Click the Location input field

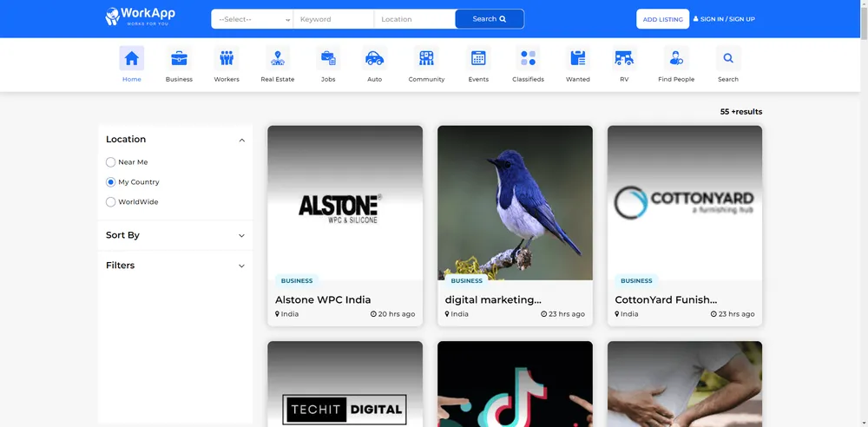tap(415, 19)
